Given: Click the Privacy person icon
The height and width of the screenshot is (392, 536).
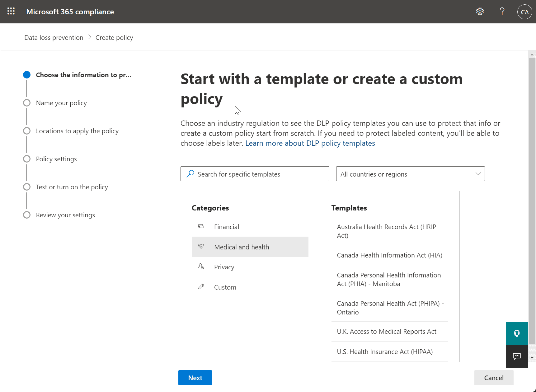Looking at the screenshot, I should (201, 267).
